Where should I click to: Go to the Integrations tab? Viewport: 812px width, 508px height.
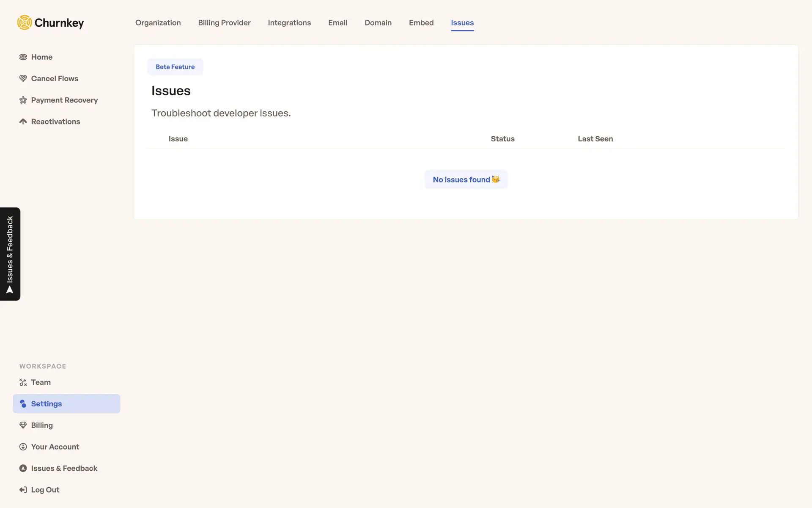tap(289, 23)
